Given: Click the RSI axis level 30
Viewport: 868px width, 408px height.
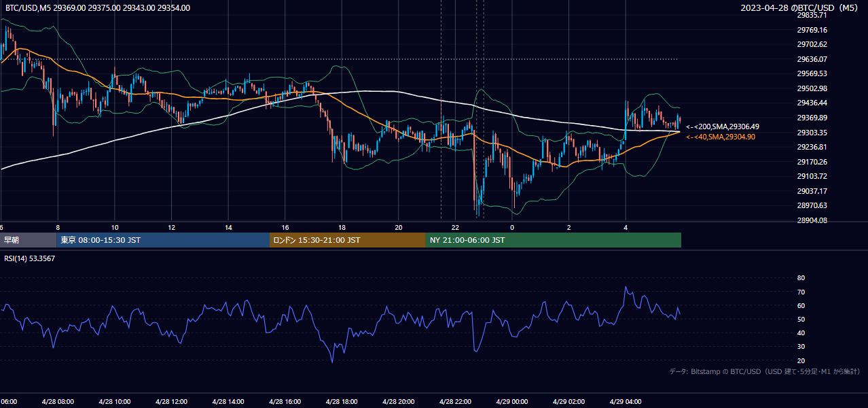Looking at the screenshot, I should coord(801,347).
